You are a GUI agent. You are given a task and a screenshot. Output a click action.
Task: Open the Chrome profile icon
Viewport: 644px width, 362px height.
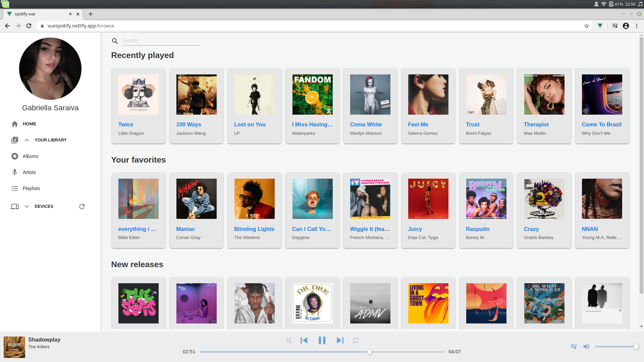tap(626, 26)
